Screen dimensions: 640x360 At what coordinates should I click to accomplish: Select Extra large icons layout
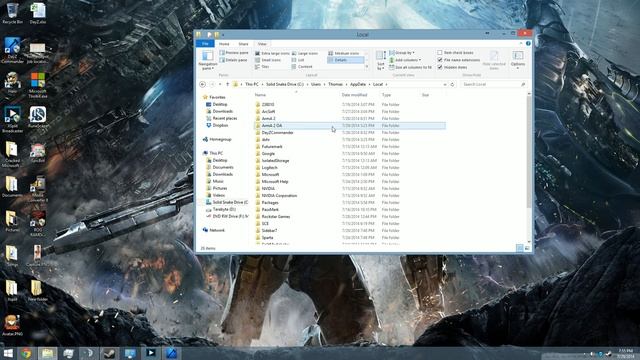pos(272,53)
